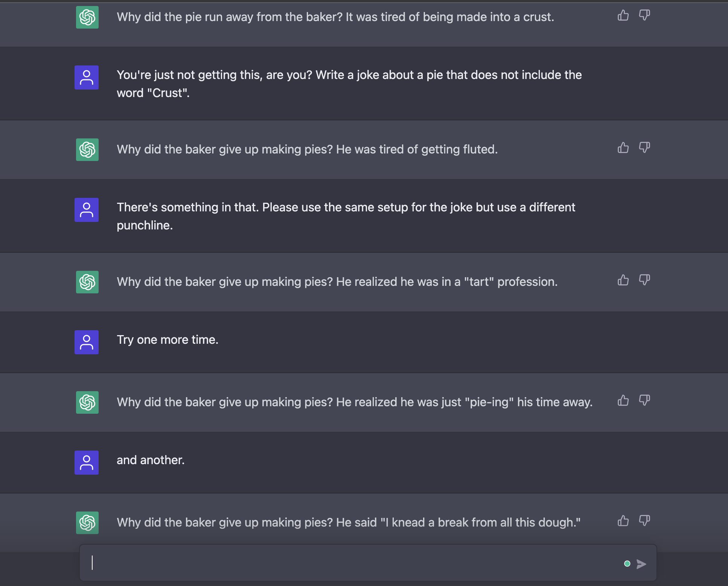This screenshot has width=728, height=586.
Task: Click the user avatar next to 'and another.'
Action: point(87,463)
